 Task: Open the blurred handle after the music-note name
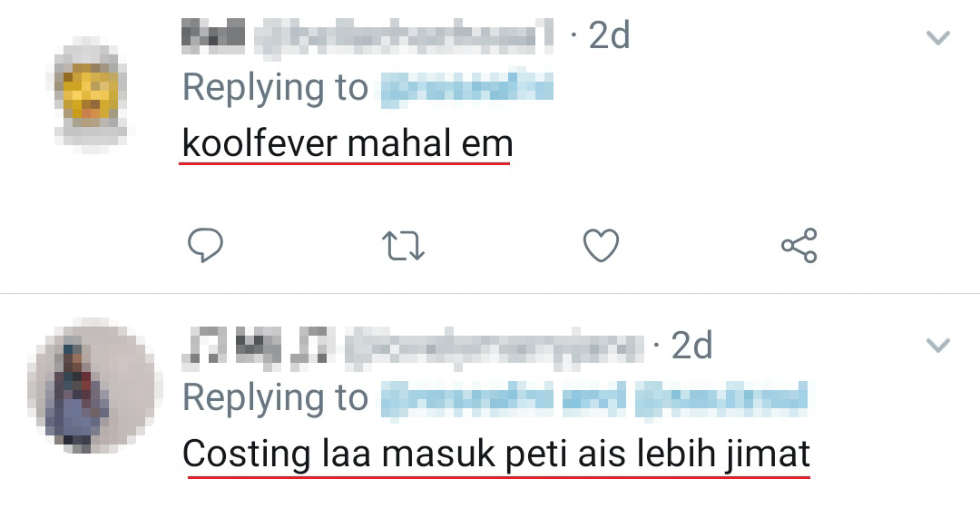point(493,347)
